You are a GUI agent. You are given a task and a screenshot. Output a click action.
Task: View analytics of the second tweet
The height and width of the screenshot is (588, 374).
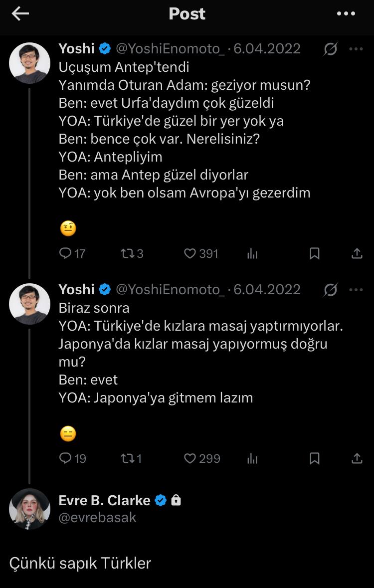tap(252, 458)
